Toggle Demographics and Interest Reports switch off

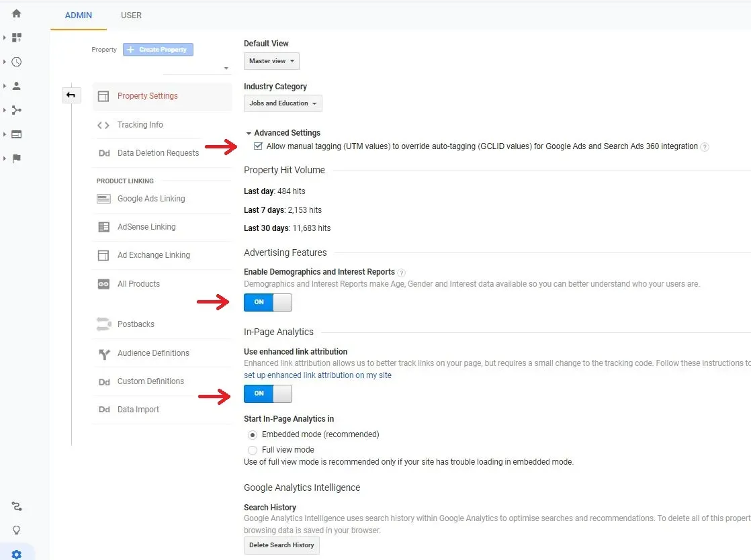point(268,302)
